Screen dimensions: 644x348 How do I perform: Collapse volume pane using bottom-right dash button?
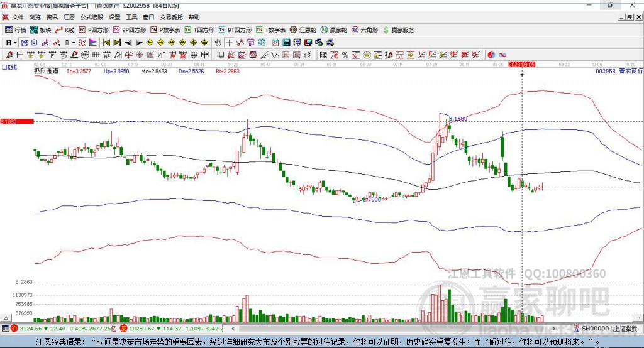[x=639, y=318]
